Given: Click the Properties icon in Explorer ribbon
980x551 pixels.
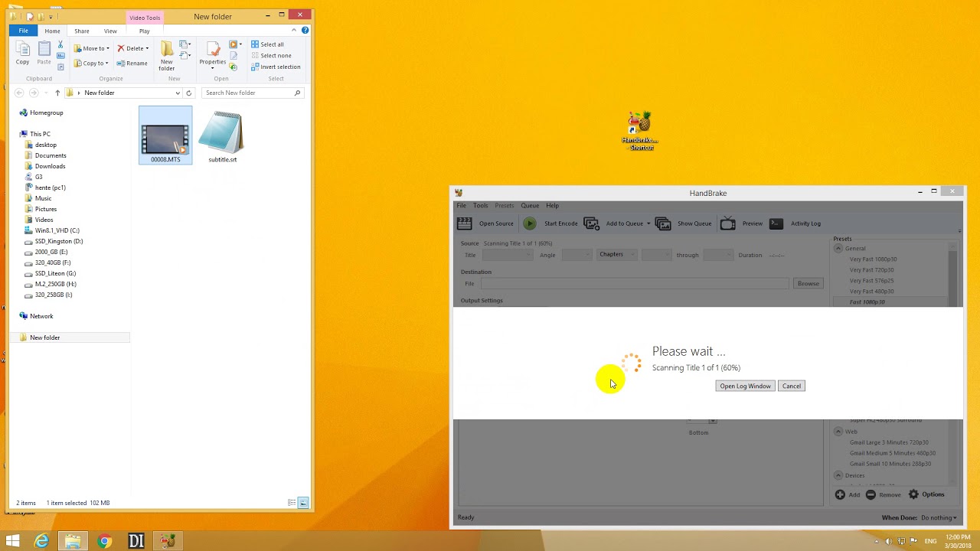Looking at the screenshot, I should point(213,48).
